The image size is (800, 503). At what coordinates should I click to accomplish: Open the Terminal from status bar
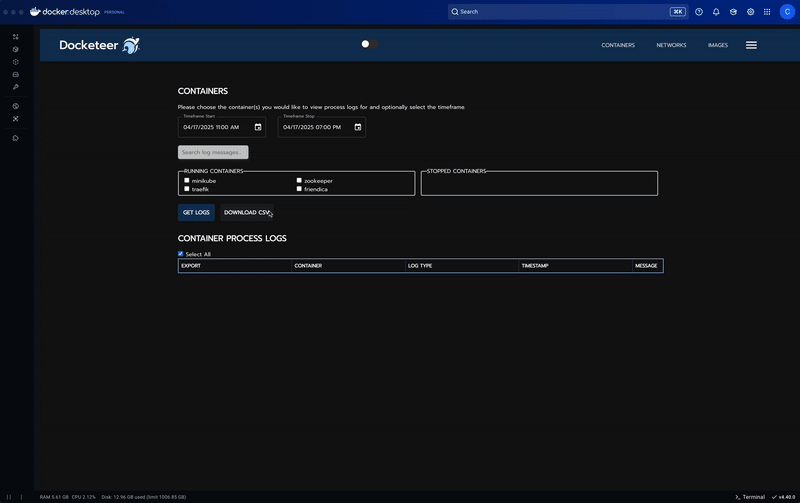749,497
